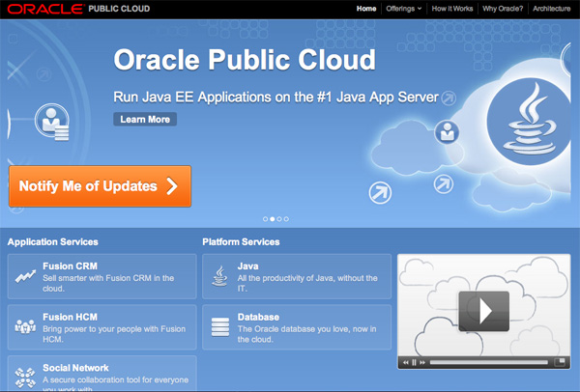Image resolution: width=580 pixels, height=392 pixels.
Task: Open the Social Network service link
Action: (101, 373)
